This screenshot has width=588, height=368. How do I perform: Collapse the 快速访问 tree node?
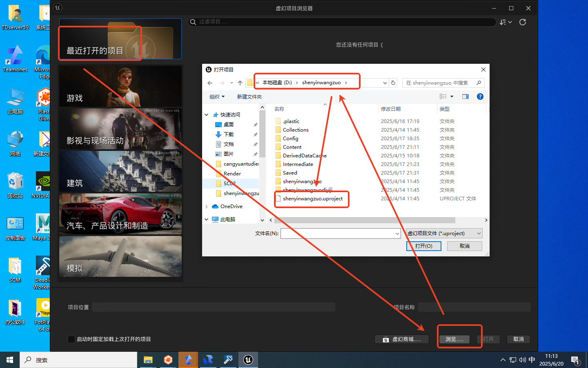(207, 115)
